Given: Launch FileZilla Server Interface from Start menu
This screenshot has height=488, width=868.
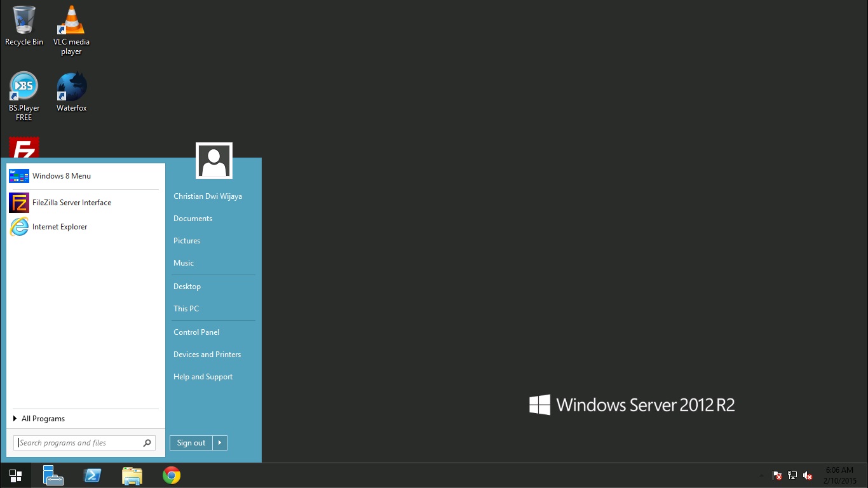Looking at the screenshot, I should click(x=85, y=203).
